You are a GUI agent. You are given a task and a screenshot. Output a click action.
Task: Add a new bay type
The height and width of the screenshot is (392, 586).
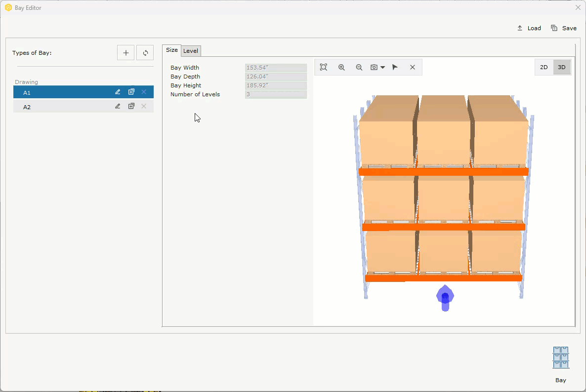click(126, 53)
